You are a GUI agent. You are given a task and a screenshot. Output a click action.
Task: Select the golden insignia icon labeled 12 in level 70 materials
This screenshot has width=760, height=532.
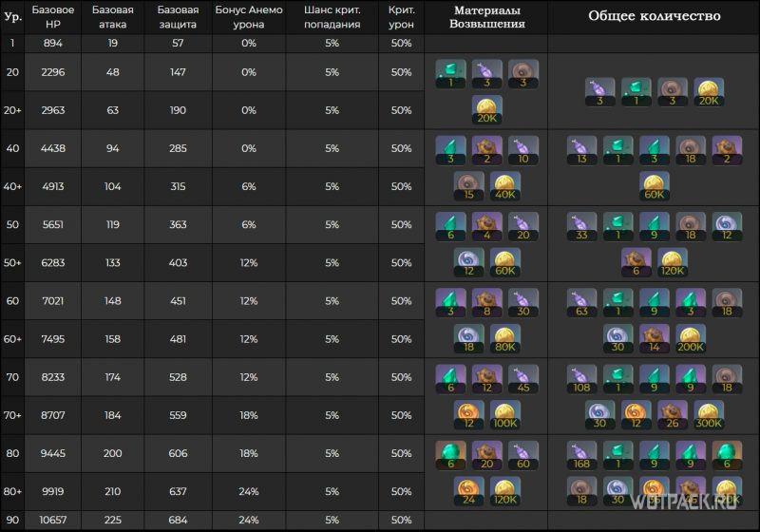coord(468,415)
